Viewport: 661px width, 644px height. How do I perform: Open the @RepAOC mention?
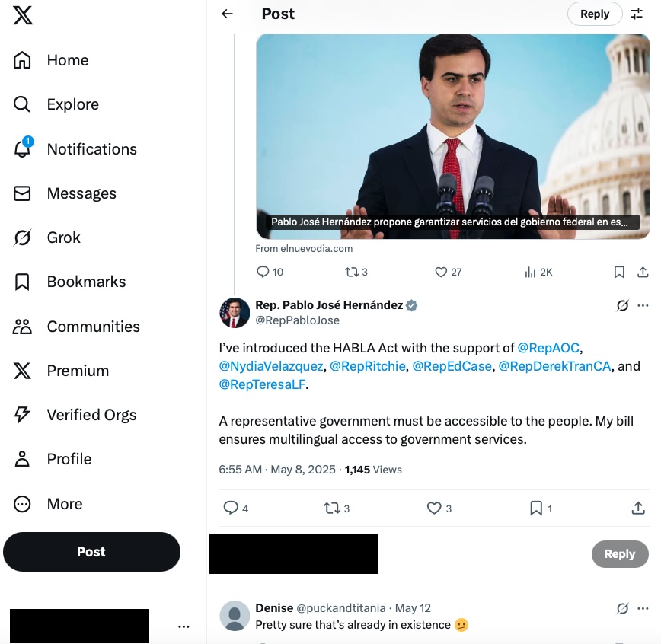(x=548, y=348)
